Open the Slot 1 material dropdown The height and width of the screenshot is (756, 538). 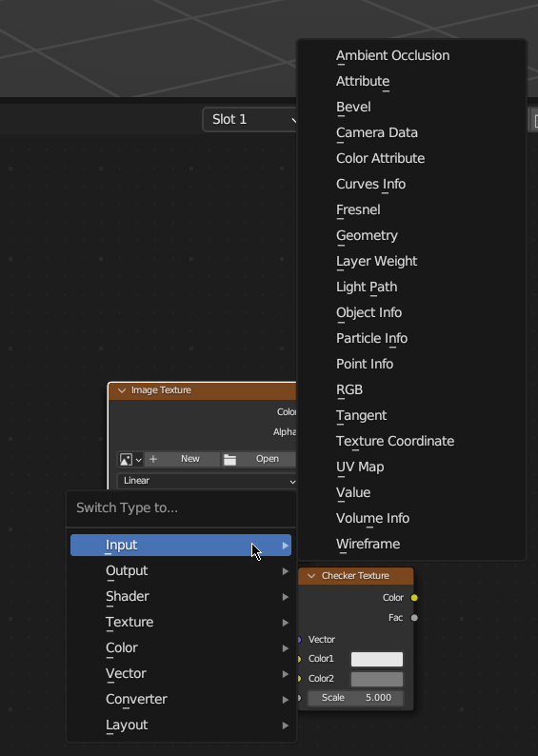[x=249, y=119]
